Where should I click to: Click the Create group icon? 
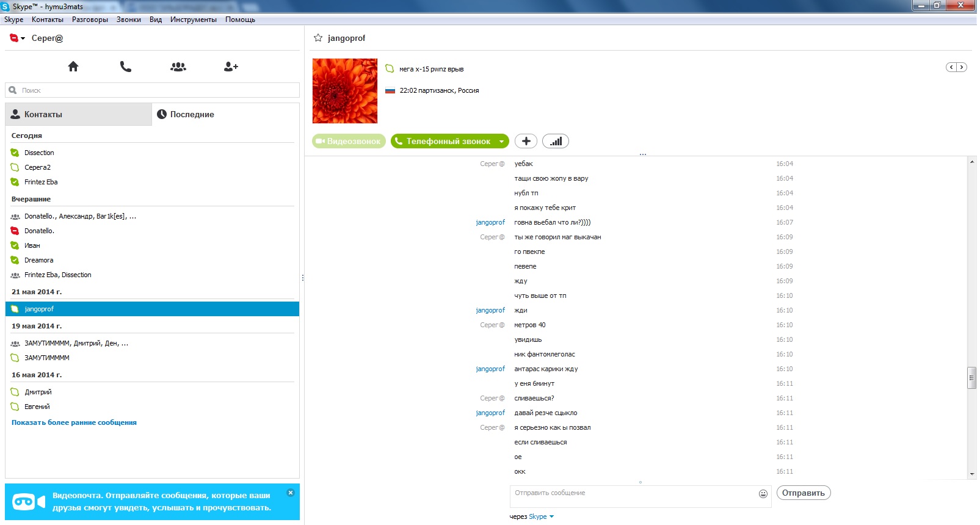click(178, 67)
